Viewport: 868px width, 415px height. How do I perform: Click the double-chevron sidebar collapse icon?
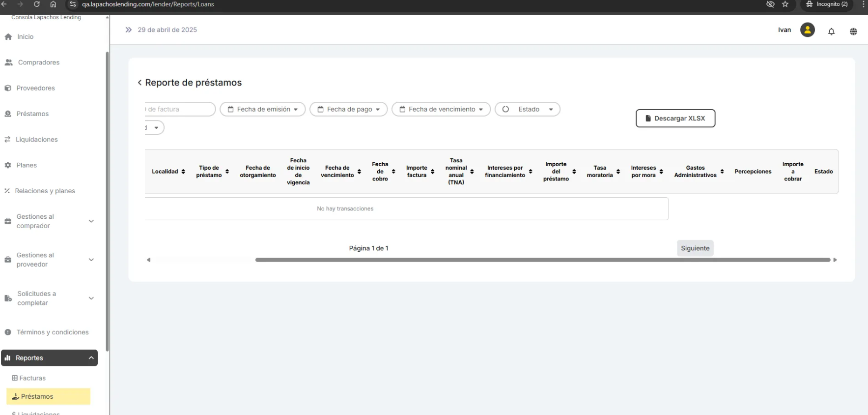pyautogui.click(x=129, y=30)
